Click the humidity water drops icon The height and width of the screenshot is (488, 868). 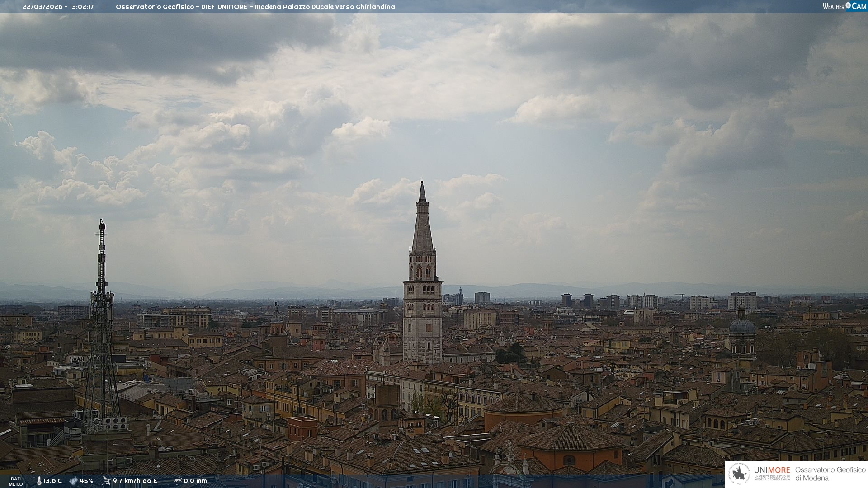pos(73,481)
